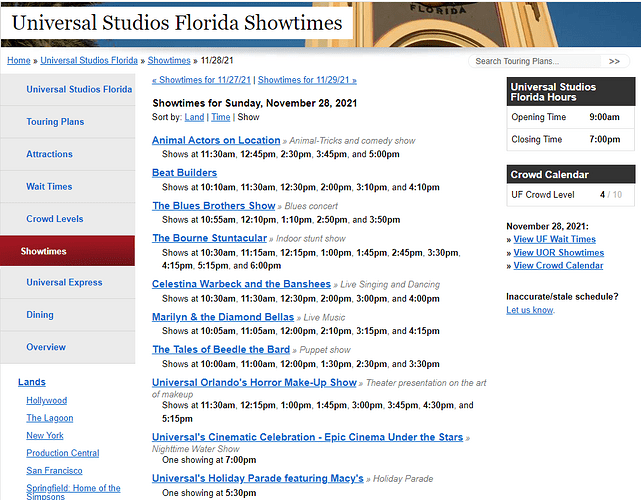Image resolution: width=641 pixels, height=500 pixels.
Task: Select Attractions in sidebar menu
Action: click(49, 154)
